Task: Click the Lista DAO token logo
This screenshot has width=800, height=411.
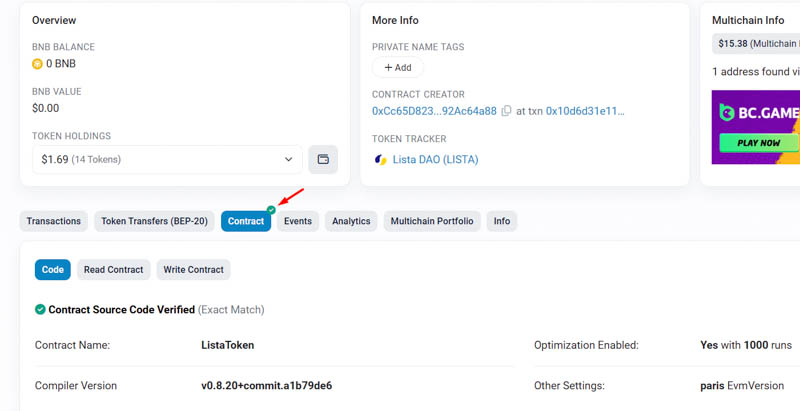Action: pyautogui.click(x=381, y=160)
